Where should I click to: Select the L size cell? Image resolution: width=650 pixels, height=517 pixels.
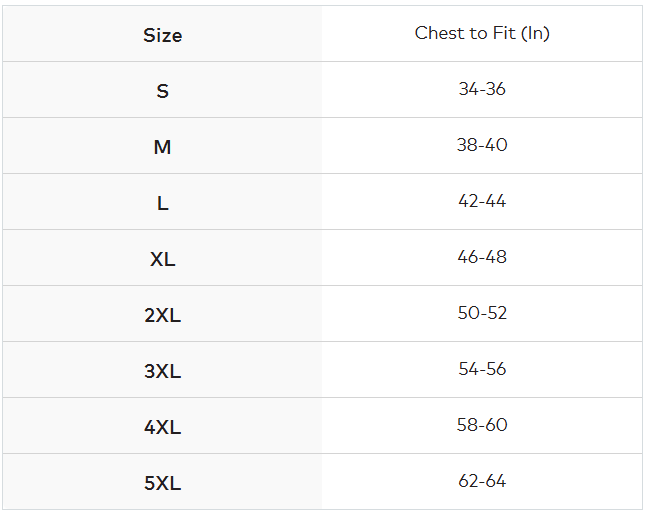[162, 203]
